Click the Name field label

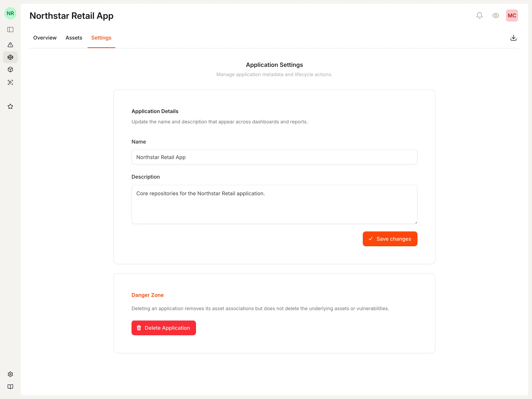pyautogui.click(x=139, y=142)
